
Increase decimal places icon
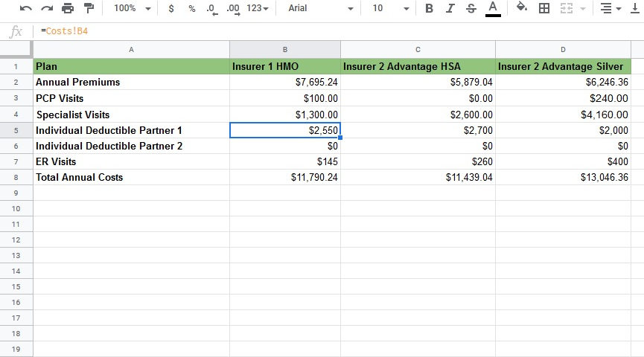pos(233,9)
